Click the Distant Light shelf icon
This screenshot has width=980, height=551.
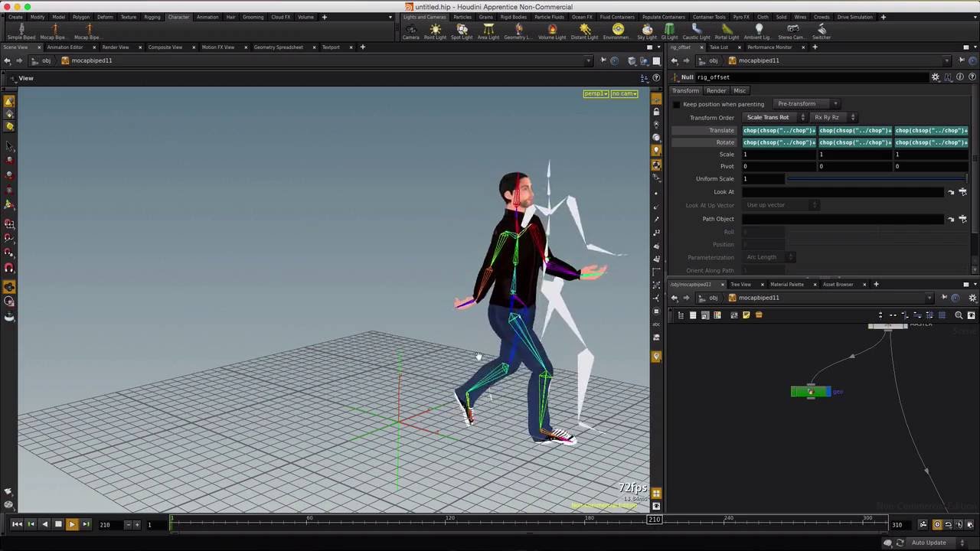(x=585, y=31)
